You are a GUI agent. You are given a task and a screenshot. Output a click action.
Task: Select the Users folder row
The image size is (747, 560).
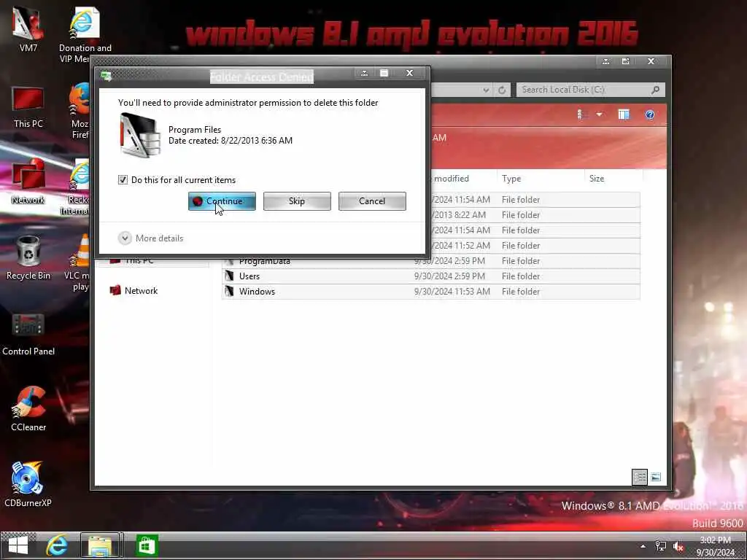tap(431, 276)
